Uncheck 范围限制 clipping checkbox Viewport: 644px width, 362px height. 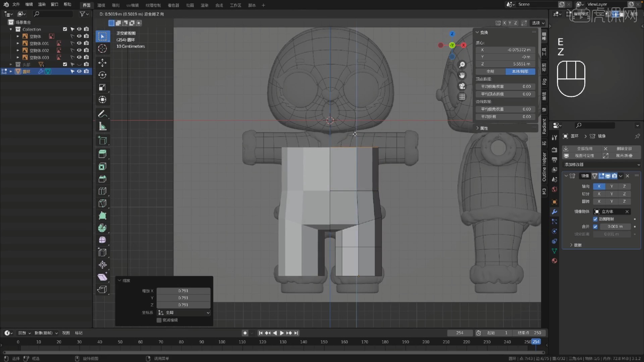click(x=595, y=219)
